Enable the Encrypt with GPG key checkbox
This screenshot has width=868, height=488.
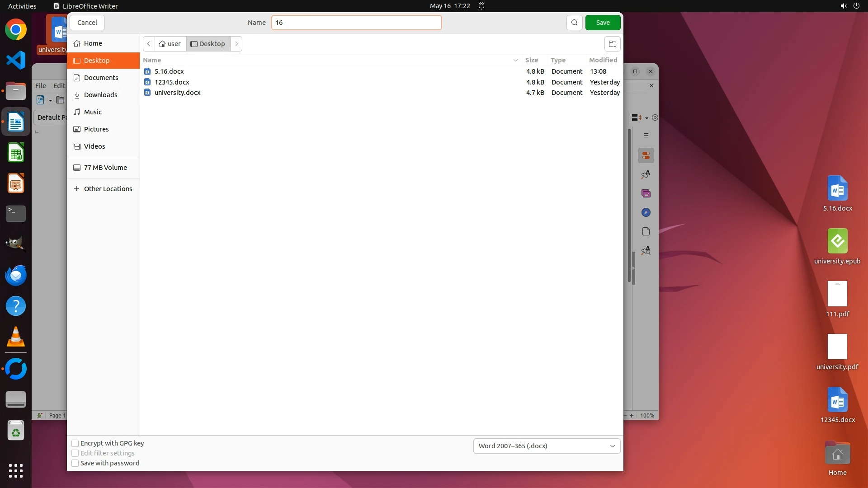pyautogui.click(x=75, y=443)
